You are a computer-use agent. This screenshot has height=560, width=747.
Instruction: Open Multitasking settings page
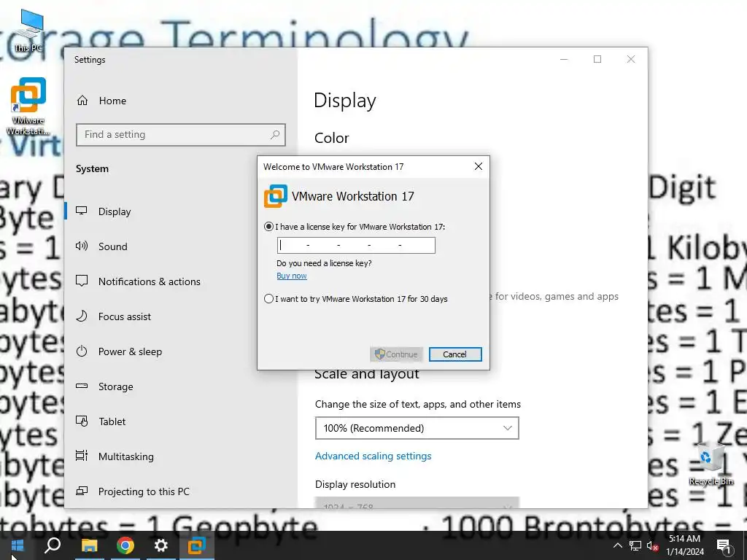[x=125, y=456]
